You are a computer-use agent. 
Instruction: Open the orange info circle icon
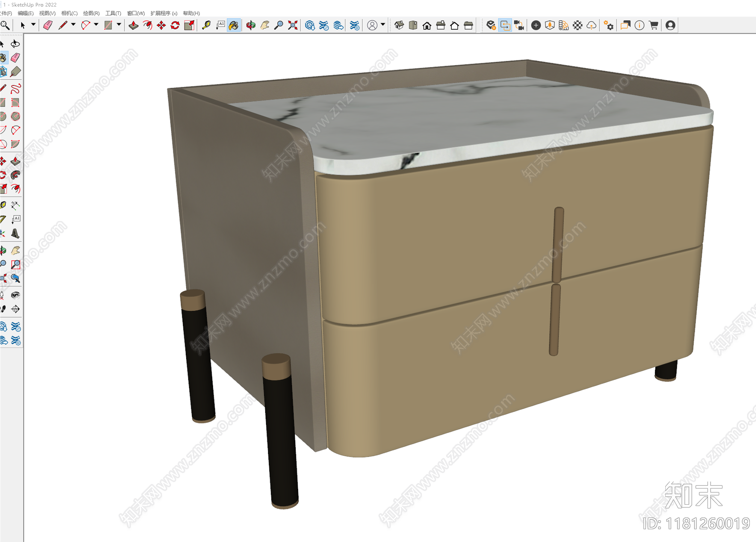point(639,25)
